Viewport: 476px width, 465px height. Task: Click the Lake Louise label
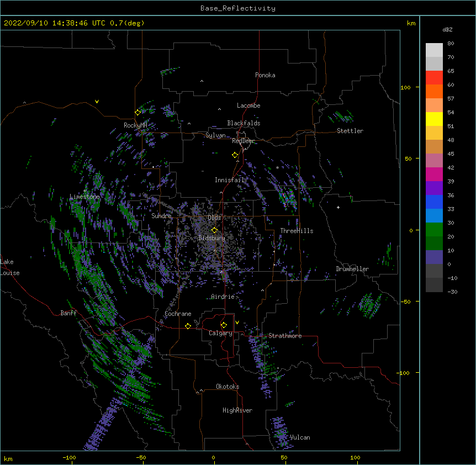(10, 267)
